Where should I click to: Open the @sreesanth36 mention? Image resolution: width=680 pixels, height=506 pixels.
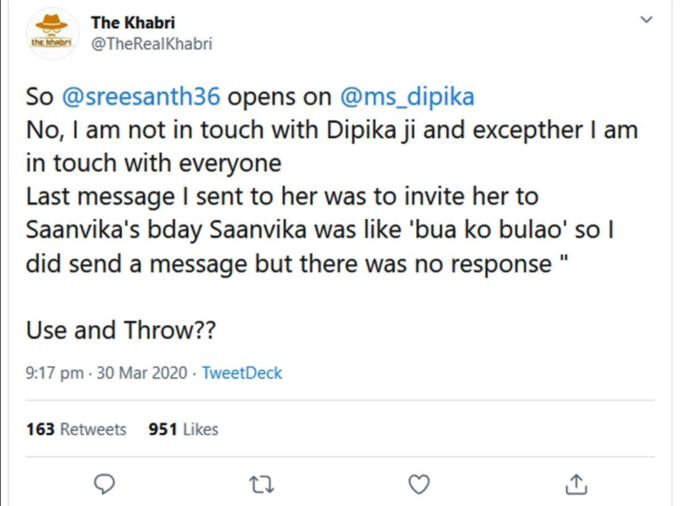(x=141, y=96)
